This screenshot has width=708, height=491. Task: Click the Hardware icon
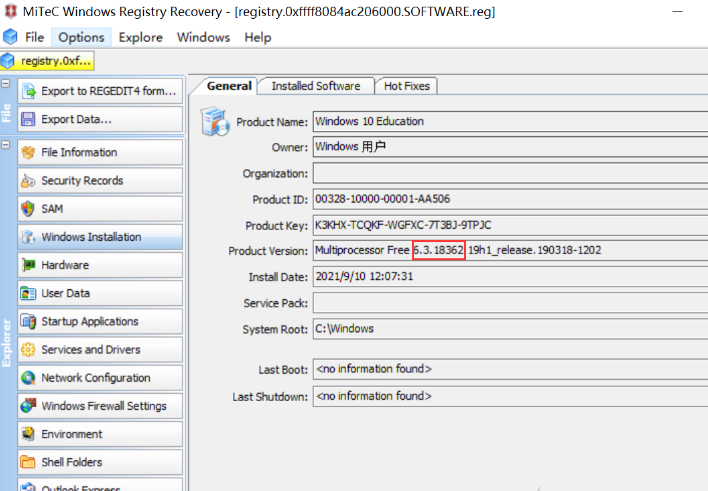point(28,265)
